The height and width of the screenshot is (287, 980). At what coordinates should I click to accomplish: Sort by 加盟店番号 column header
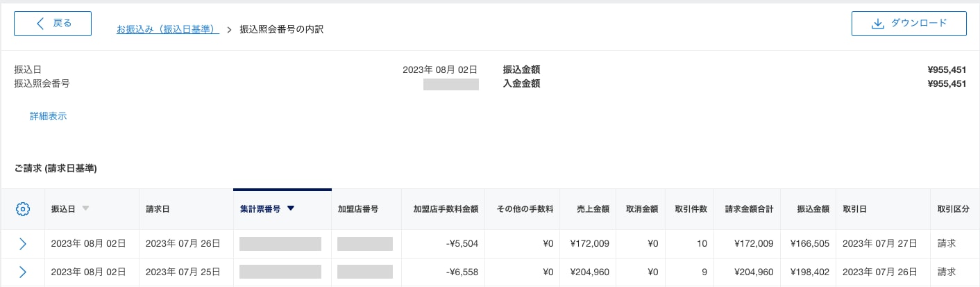point(357,208)
